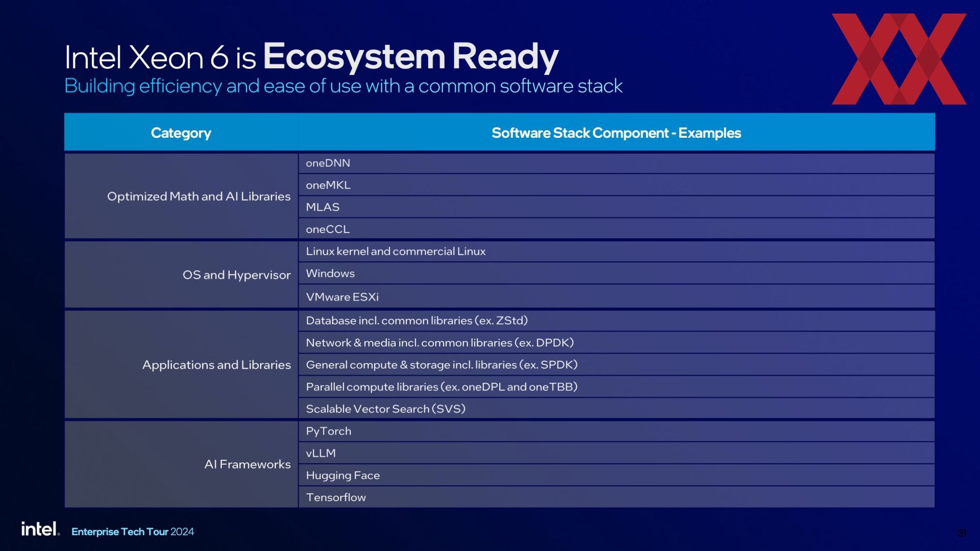Select the 'MLAS' row
This screenshot has width=980, height=551.
[617, 207]
